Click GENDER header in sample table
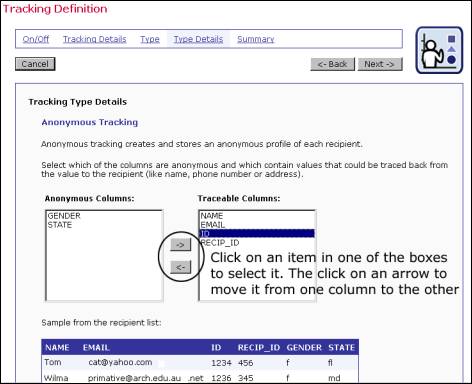 pyautogui.click(x=304, y=347)
